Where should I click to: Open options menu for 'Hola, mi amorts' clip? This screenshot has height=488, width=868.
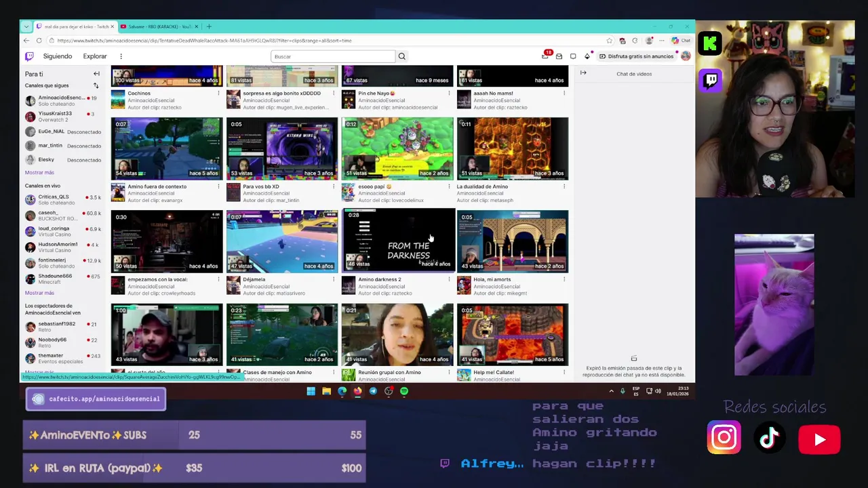click(564, 279)
